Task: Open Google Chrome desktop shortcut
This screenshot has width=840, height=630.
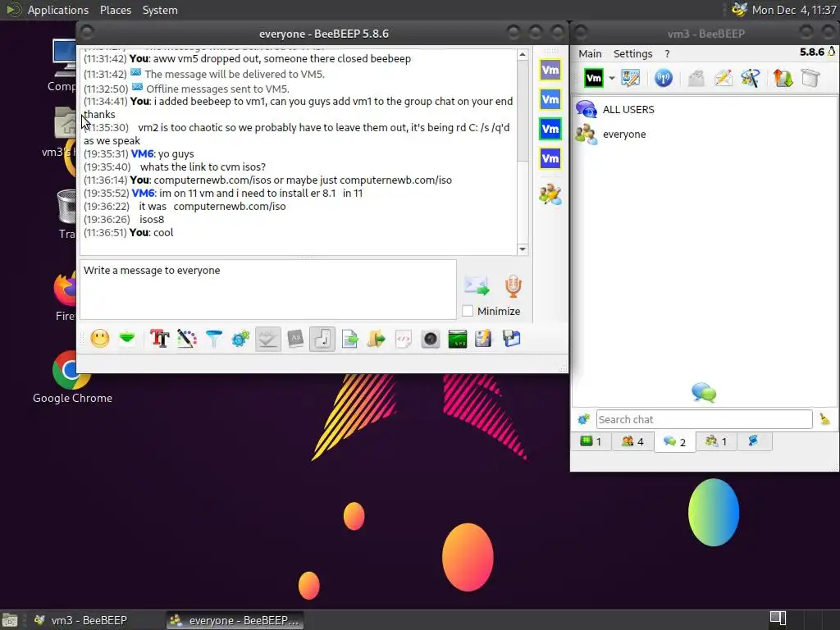Action: (x=72, y=377)
